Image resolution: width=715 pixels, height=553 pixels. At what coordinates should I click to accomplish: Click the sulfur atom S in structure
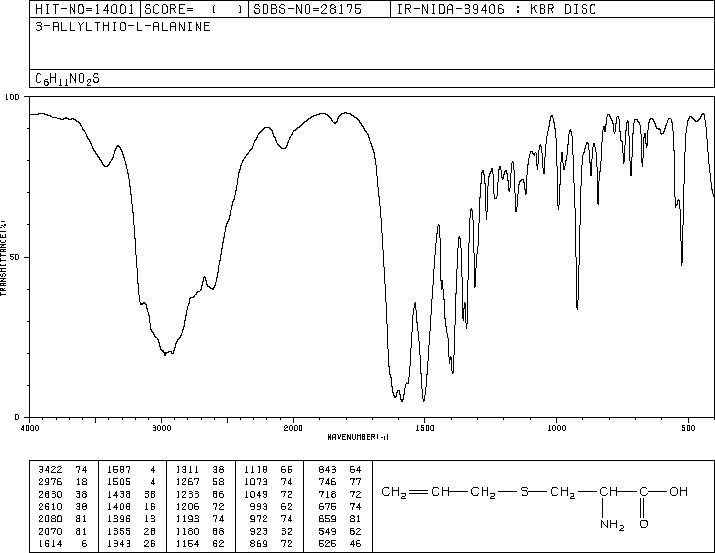pyautogui.click(x=524, y=492)
